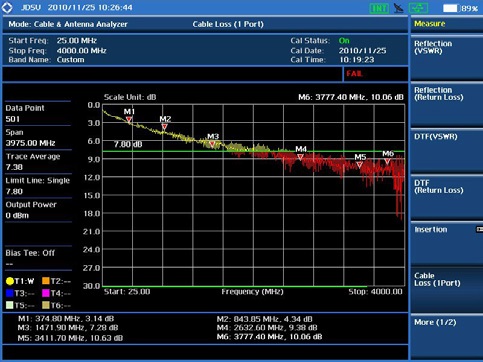Click the orange T2 trace swatch
Screen dimensions: 483x362
[x=46, y=281]
